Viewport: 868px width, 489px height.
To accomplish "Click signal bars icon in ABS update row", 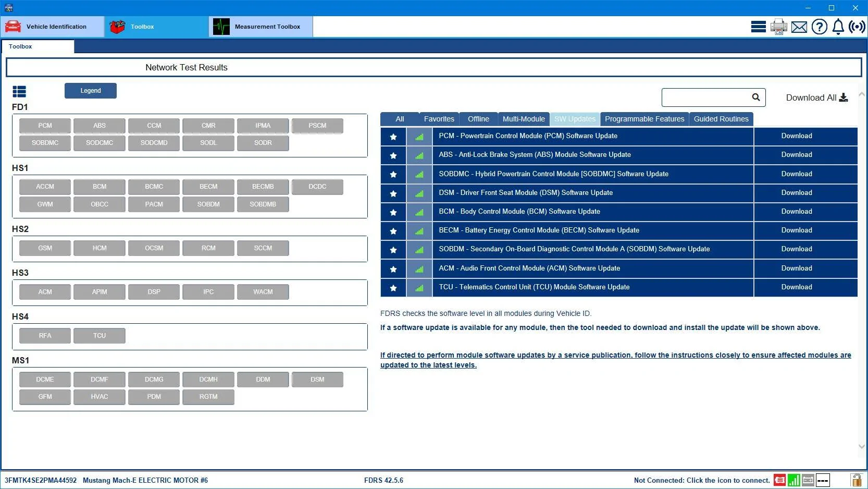I will (x=419, y=155).
